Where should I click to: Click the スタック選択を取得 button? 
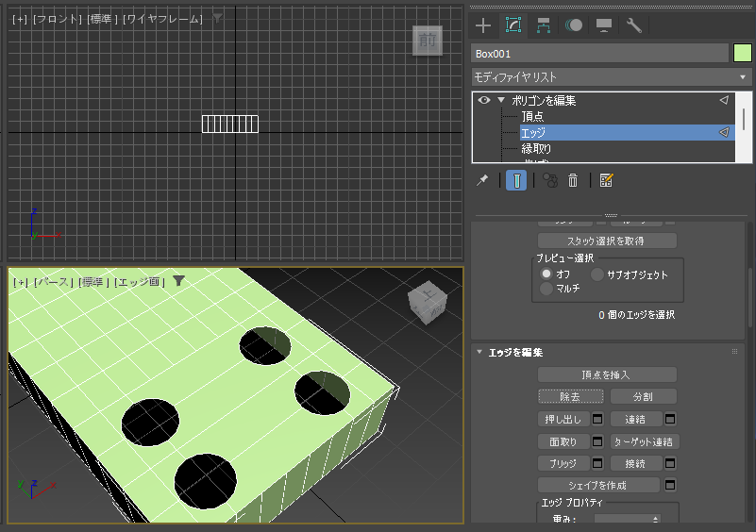point(607,241)
